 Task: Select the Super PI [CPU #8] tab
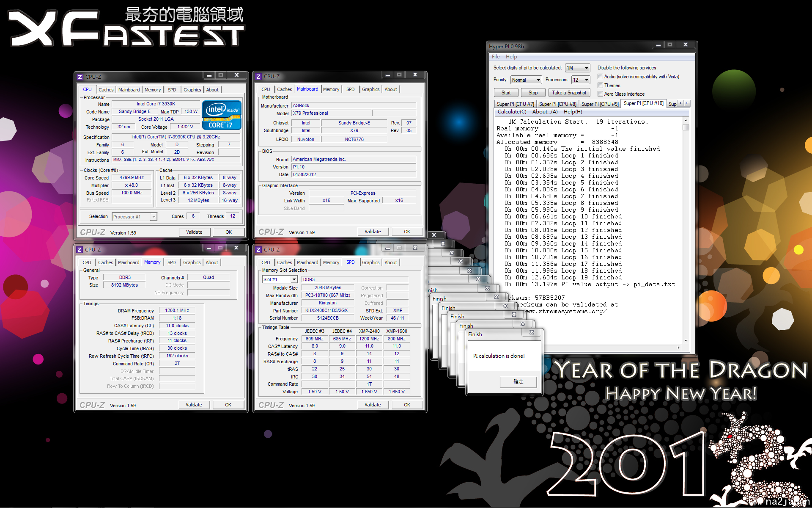[x=557, y=104]
